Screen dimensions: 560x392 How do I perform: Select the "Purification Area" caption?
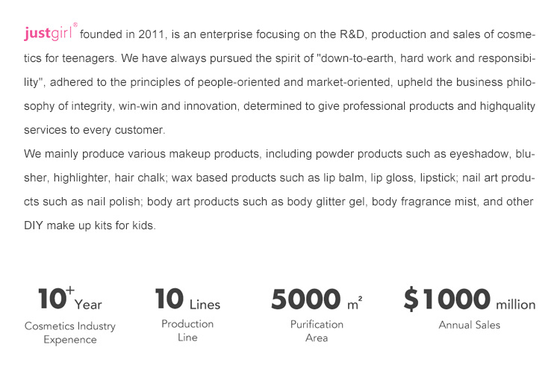pyautogui.click(x=317, y=331)
